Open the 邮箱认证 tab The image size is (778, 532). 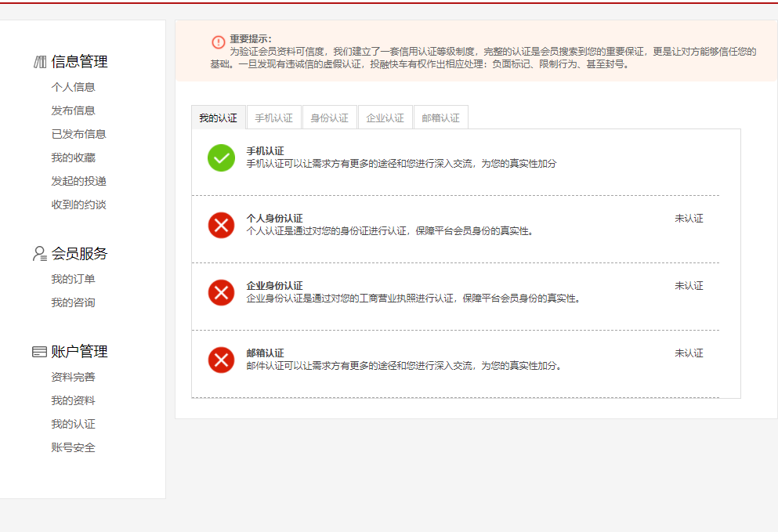(440, 116)
